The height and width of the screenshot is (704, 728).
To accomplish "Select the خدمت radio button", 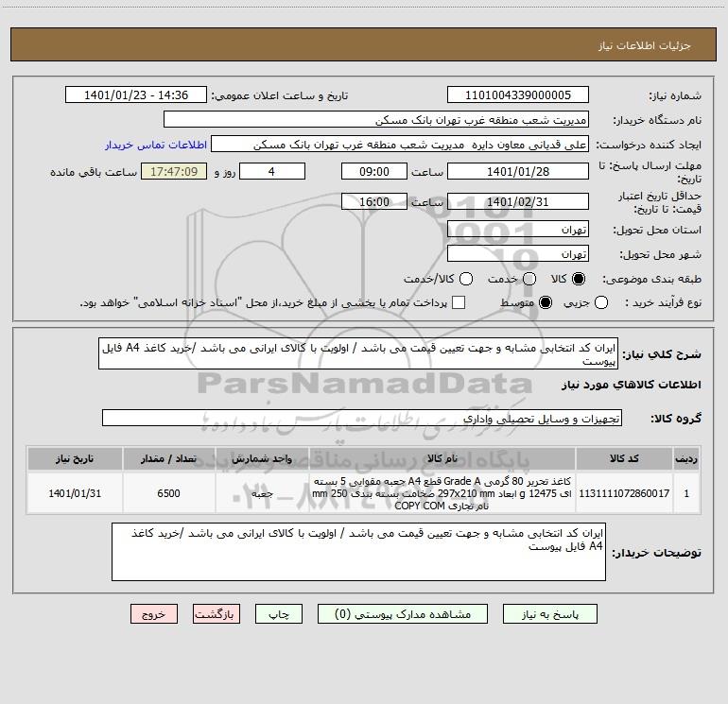I will pyautogui.click(x=529, y=279).
